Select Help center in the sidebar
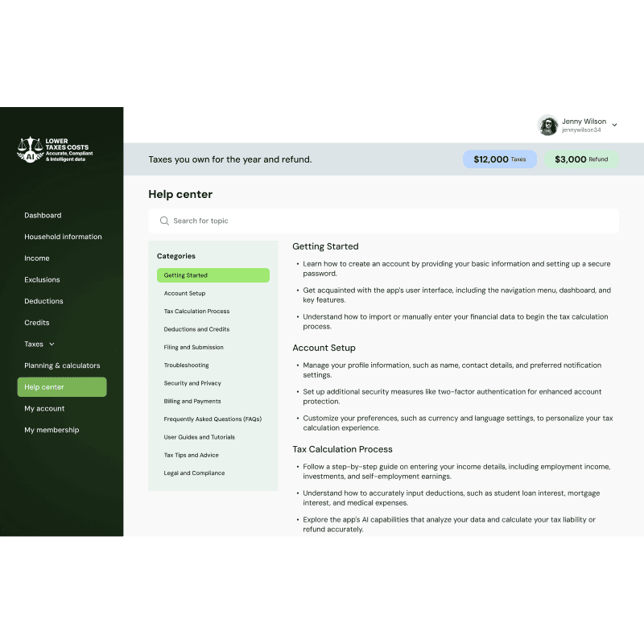 pyautogui.click(x=62, y=387)
